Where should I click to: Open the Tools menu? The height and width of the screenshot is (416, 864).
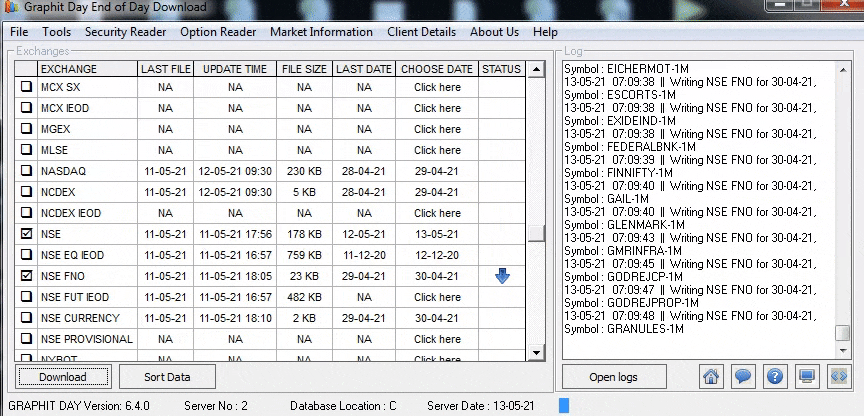click(57, 32)
